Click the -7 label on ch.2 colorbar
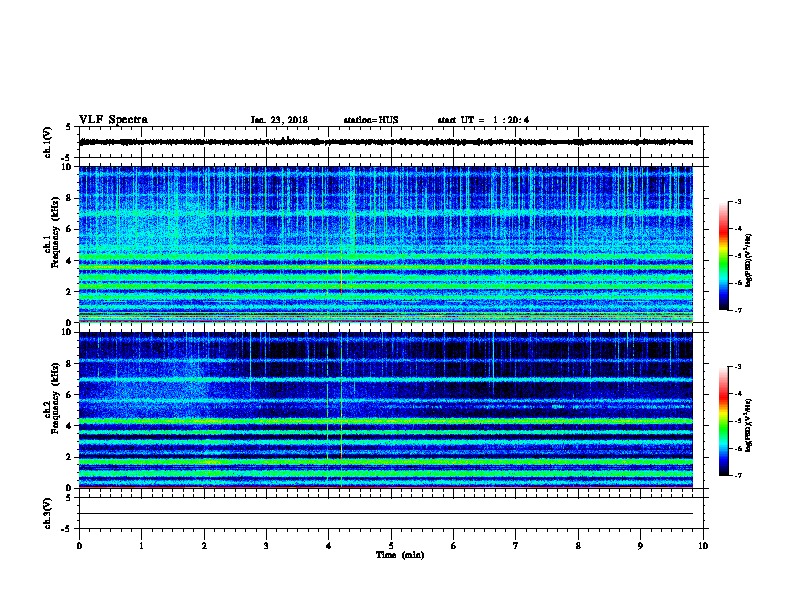This screenshot has height=612, width=792. pos(738,476)
